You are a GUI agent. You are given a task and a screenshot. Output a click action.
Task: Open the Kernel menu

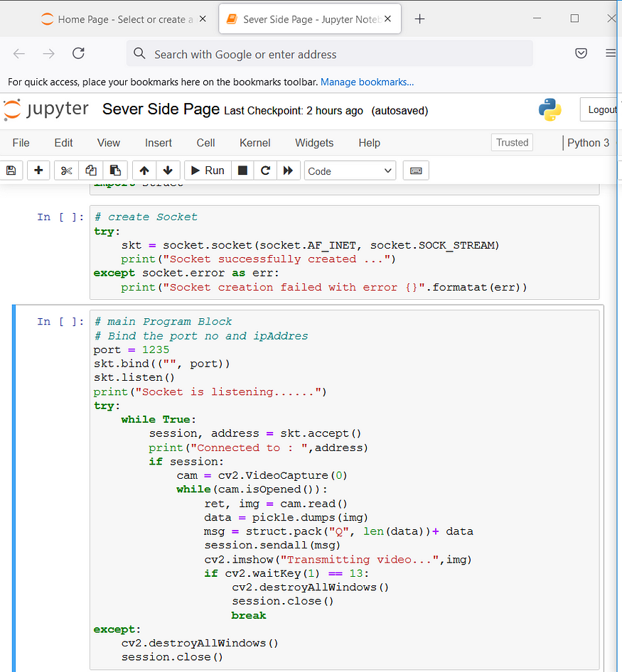click(x=254, y=143)
